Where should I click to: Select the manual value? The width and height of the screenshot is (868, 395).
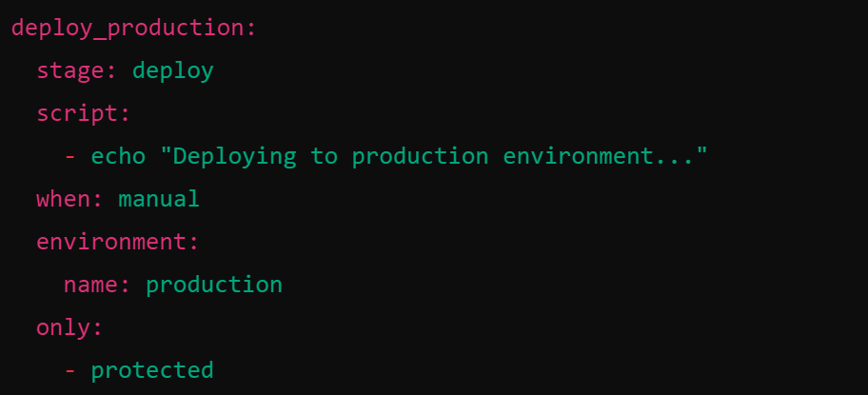(159, 199)
